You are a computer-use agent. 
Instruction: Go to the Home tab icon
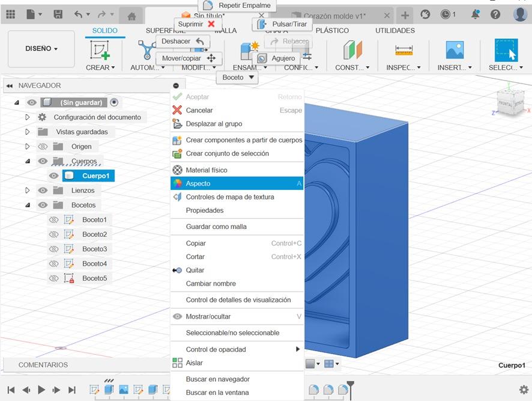click(131, 16)
